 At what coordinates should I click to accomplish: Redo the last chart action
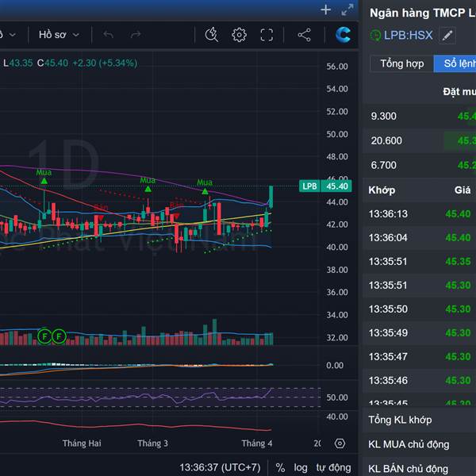click(x=136, y=35)
